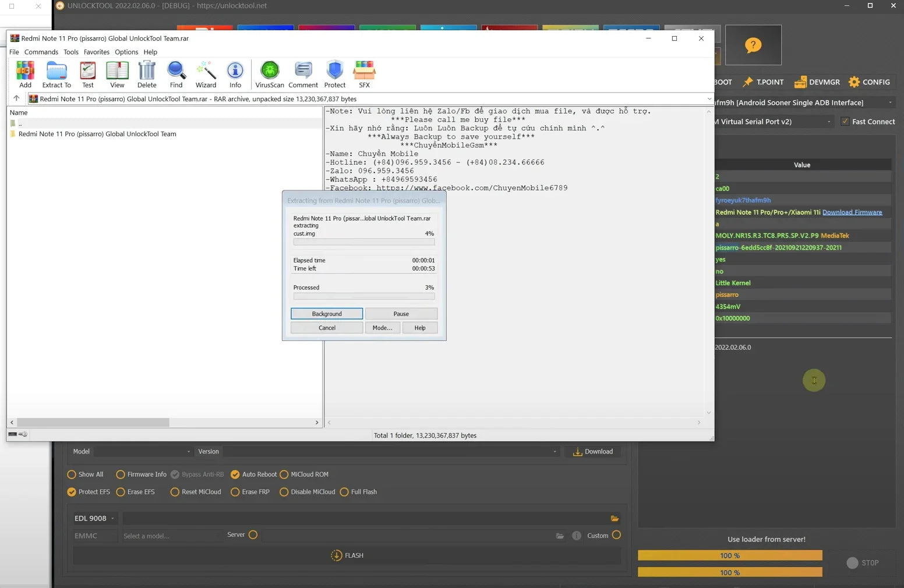Enable the Erase FRP option
904x588 pixels.
pyautogui.click(x=235, y=492)
